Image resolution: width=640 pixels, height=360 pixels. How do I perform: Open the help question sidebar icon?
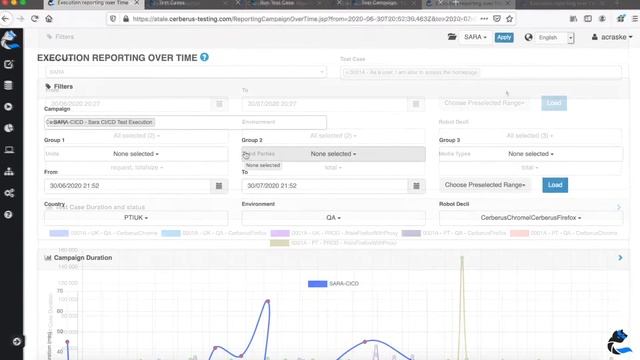click(x=8, y=215)
